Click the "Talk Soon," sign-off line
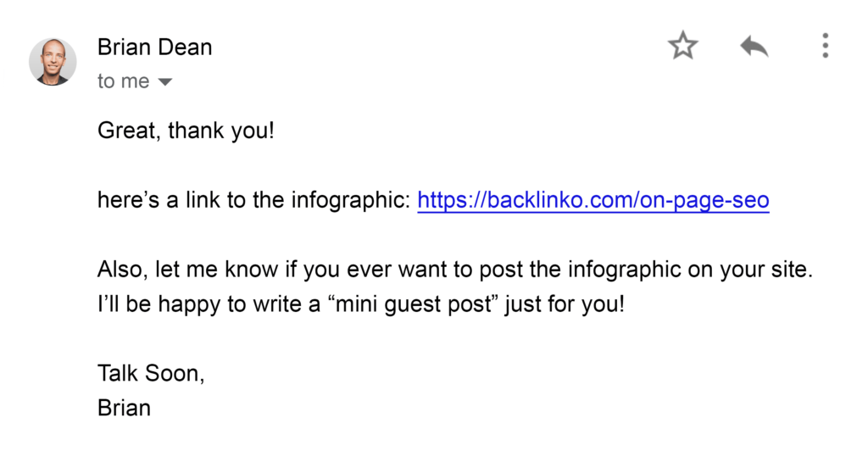The width and height of the screenshot is (868, 451). click(151, 372)
